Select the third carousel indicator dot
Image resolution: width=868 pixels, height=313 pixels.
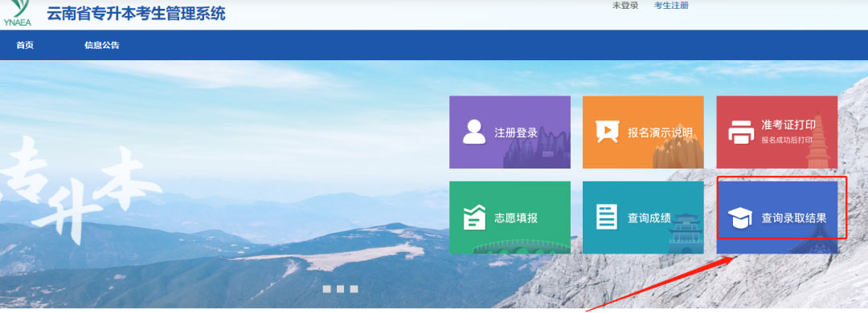(x=354, y=289)
